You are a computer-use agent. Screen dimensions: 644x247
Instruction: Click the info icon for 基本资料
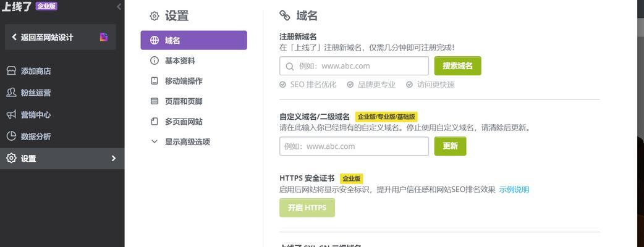point(155,61)
